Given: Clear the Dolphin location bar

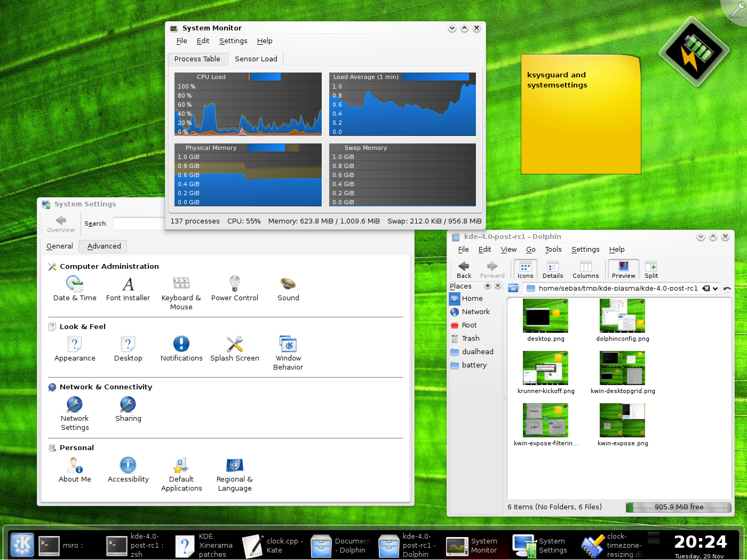Looking at the screenshot, I should tap(706, 289).
